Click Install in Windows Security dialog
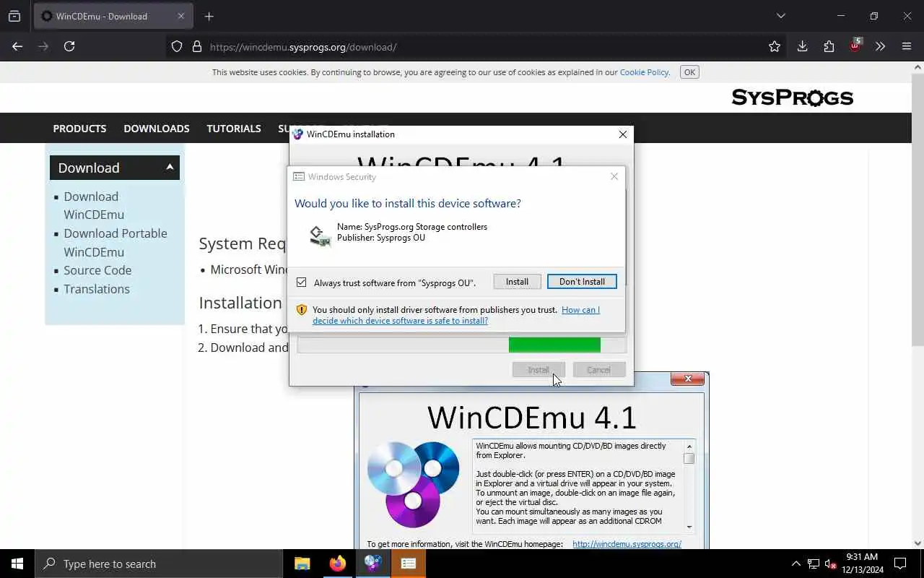Image resolution: width=924 pixels, height=578 pixels. click(517, 282)
